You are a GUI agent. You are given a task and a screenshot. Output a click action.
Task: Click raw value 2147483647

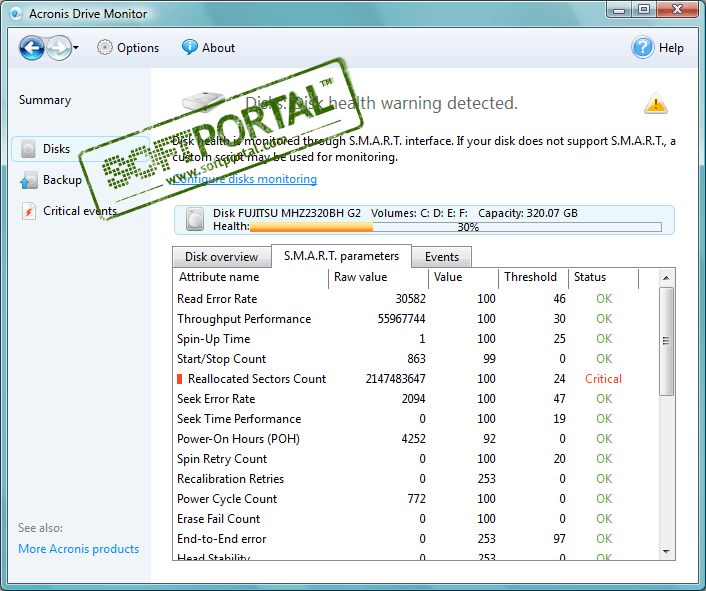(x=395, y=379)
